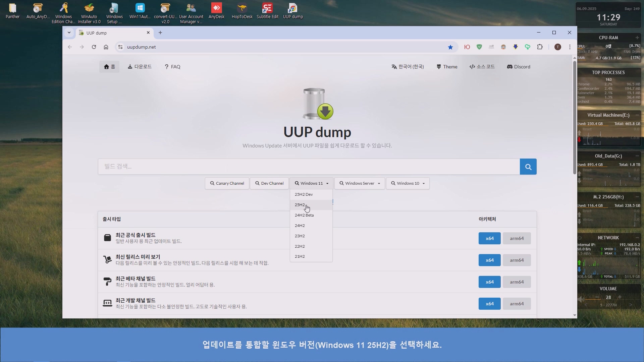Image resolution: width=644 pixels, height=362 pixels.
Task: Open the UUP dump desktop shortcut
Action: click(x=293, y=11)
